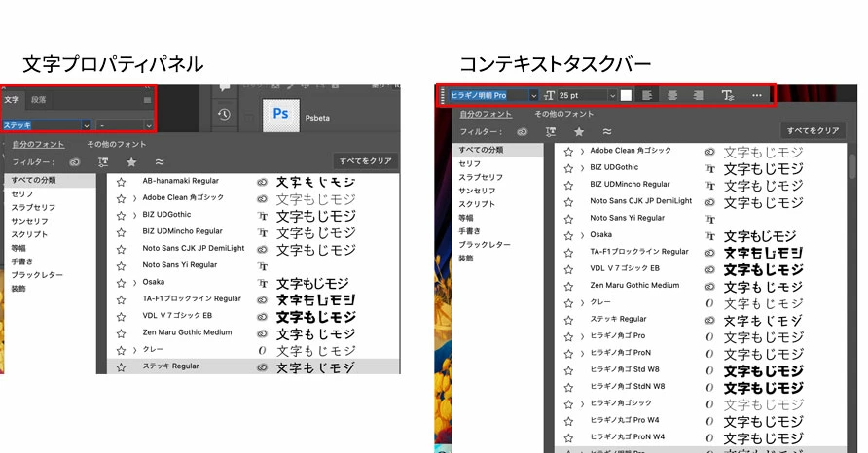Filter similar fonts in character panel list

point(160,162)
